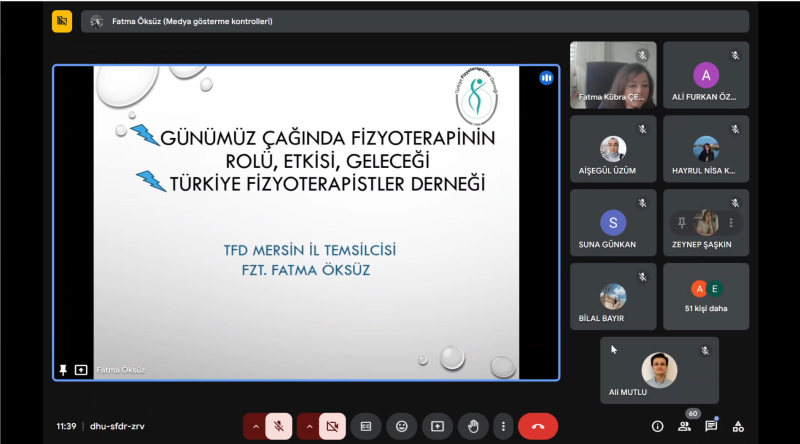800x444 pixels.
Task: Toggle the turned-off camera button
Action: point(332,426)
